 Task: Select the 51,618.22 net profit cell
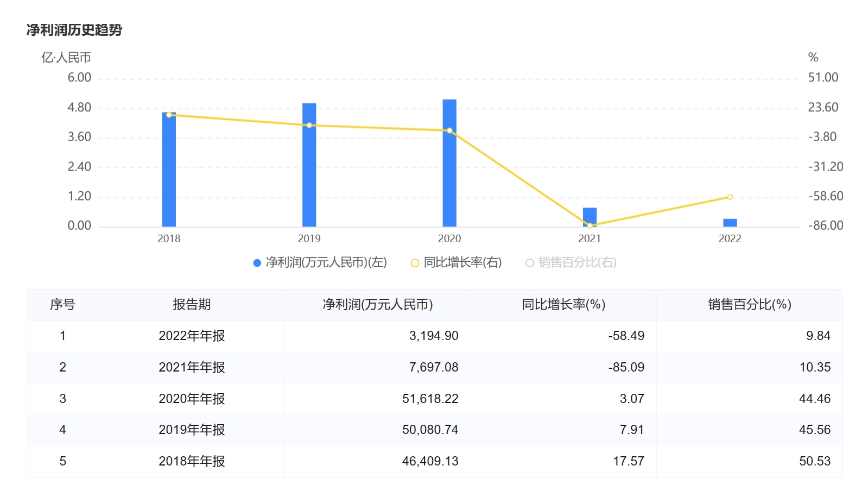click(x=430, y=399)
